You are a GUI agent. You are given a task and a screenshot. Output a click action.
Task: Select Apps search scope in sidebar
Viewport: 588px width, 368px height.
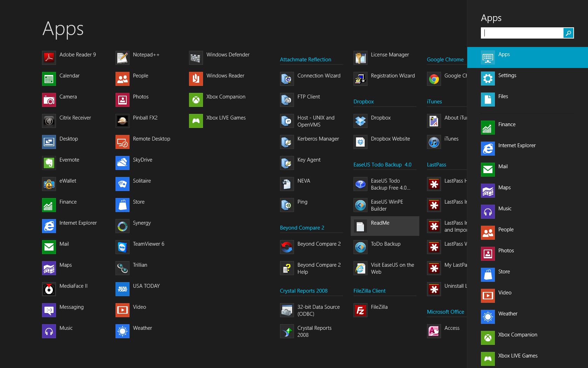tap(527, 57)
